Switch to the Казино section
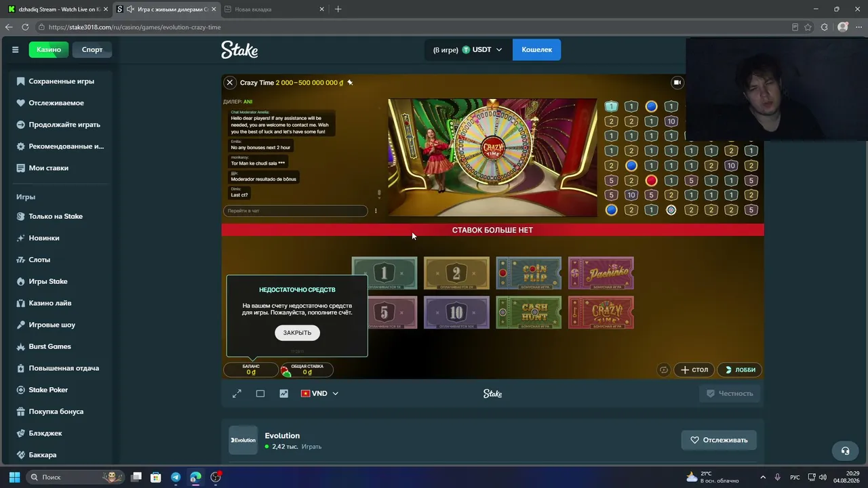868x488 pixels. [49, 49]
